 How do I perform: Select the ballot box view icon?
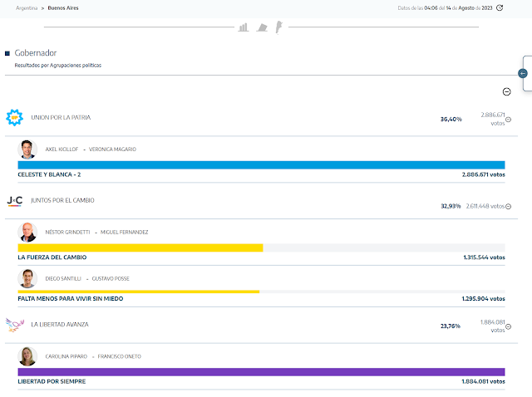(262, 27)
